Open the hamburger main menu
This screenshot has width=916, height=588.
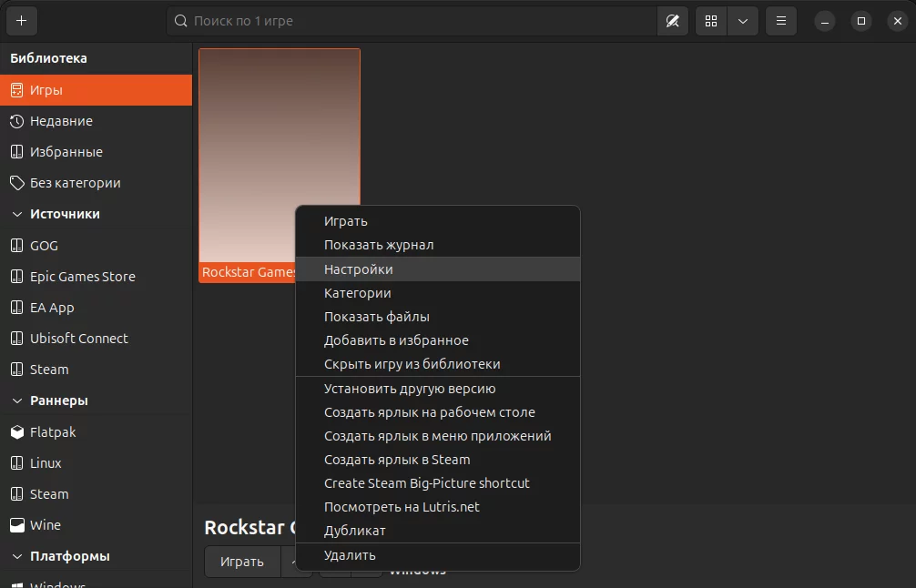(781, 21)
